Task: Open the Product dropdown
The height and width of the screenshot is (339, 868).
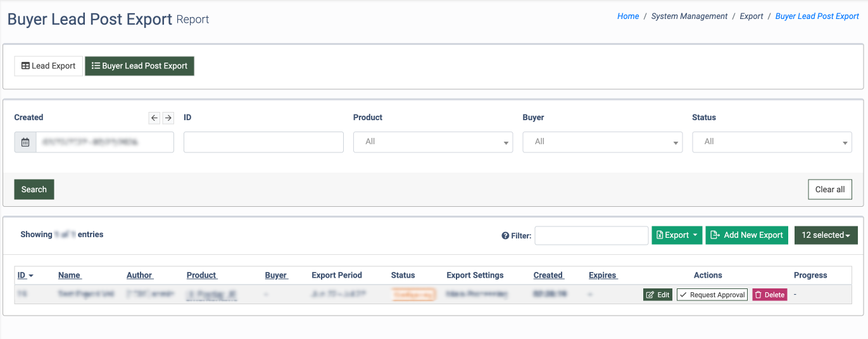Action: (433, 142)
